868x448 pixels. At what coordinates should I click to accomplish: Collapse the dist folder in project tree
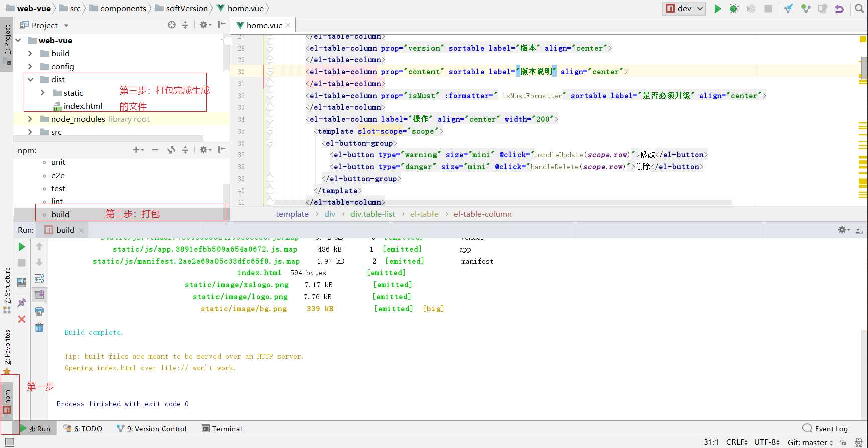pyautogui.click(x=31, y=80)
